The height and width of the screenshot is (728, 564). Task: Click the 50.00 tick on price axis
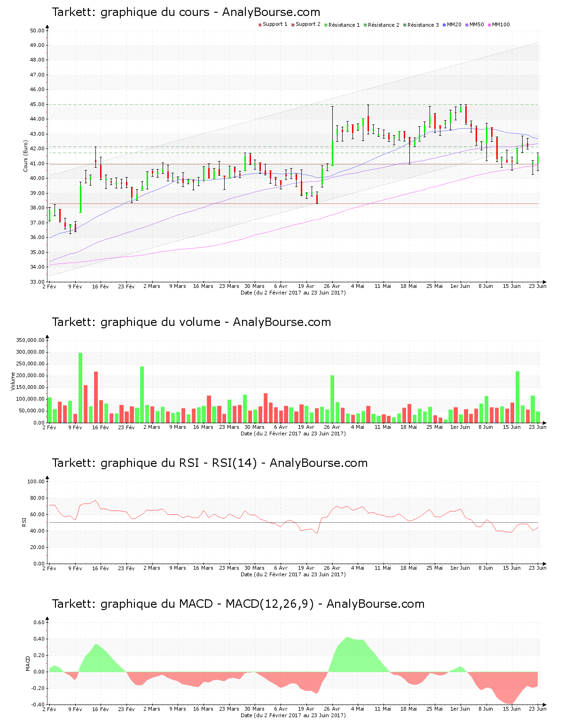click(x=37, y=31)
